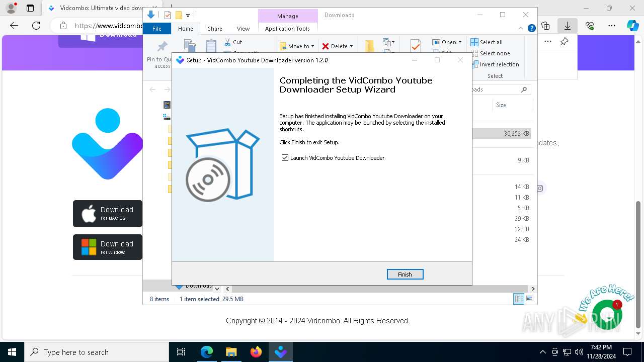The image size is (644, 362).
Task: Open Firefox from the taskbar
Action: 256,352
